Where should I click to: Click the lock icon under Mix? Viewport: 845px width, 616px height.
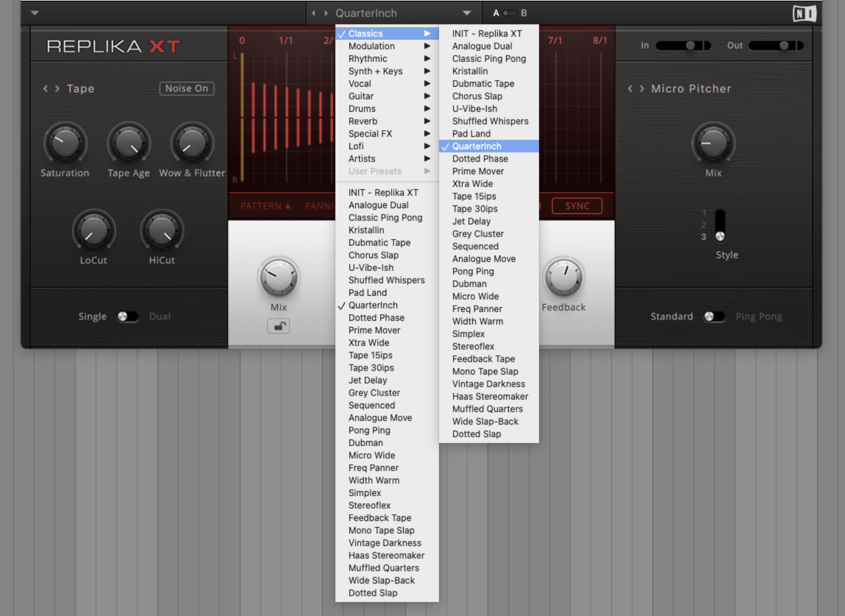coord(279,326)
